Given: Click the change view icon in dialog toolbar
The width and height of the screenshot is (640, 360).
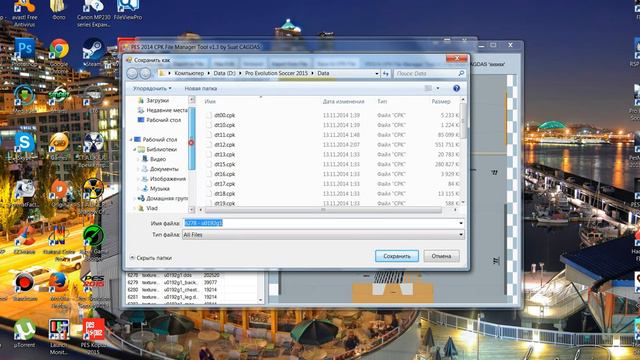Looking at the screenshot, I should (428, 88).
